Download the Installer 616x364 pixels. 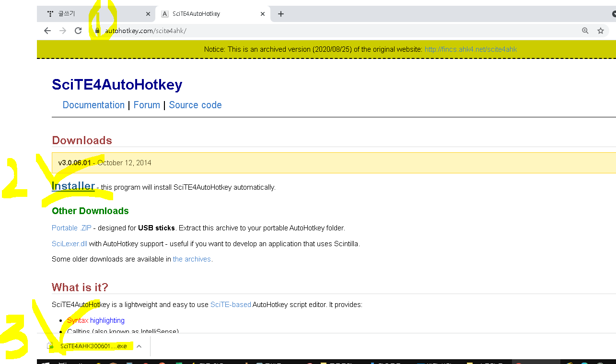pyautogui.click(x=73, y=186)
